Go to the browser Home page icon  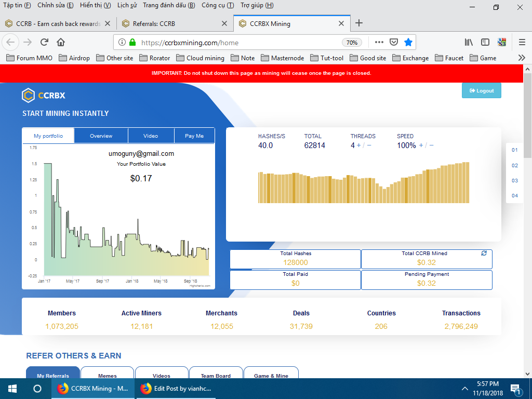61,42
